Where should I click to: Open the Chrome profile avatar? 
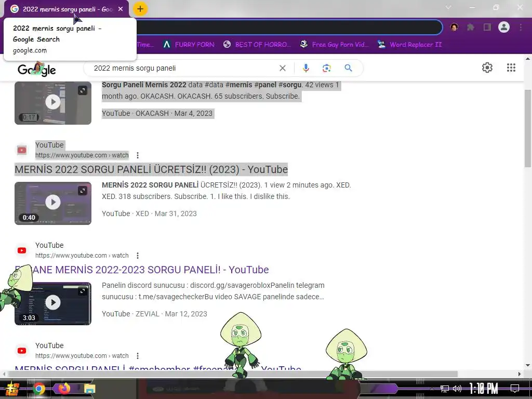[504, 27]
